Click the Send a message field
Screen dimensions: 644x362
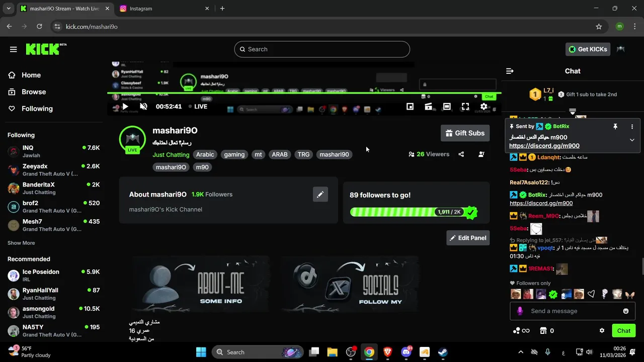[572, 311]
